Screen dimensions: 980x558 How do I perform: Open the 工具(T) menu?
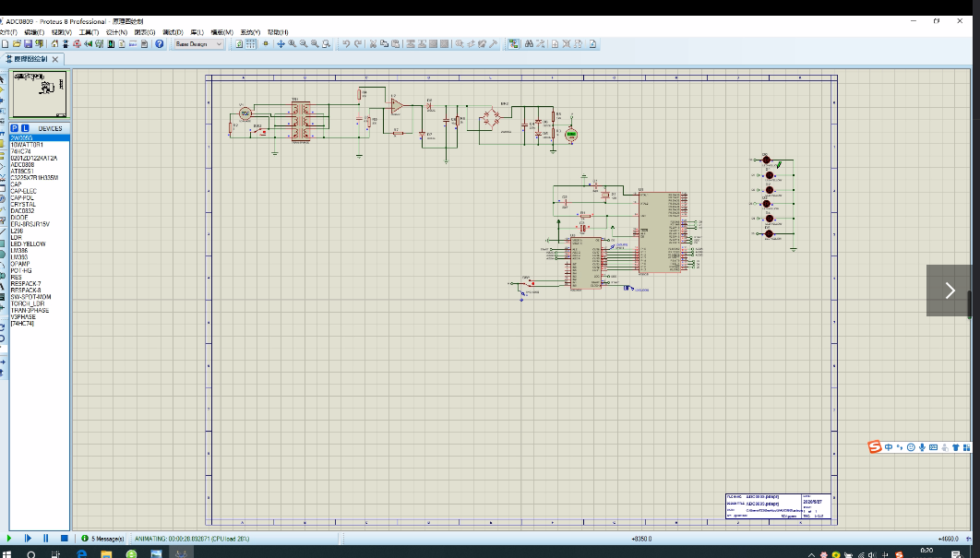point(89,32)
